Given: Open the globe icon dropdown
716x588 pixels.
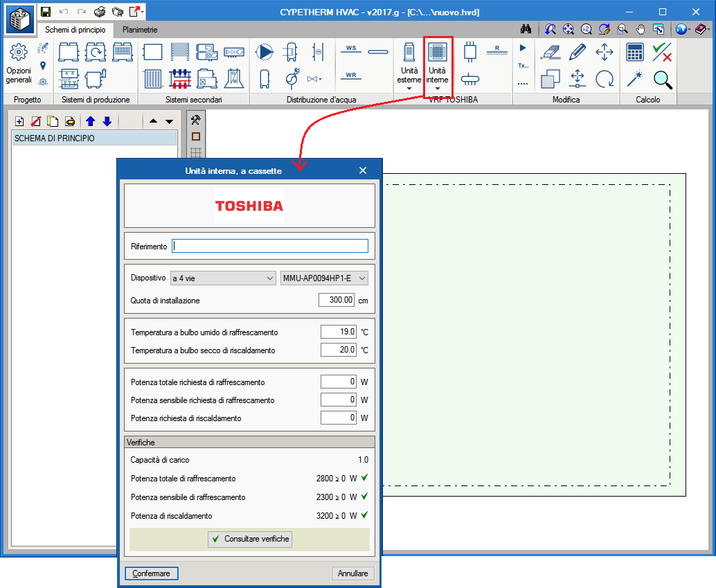Looking at the screenshot, I should point(688,30).
